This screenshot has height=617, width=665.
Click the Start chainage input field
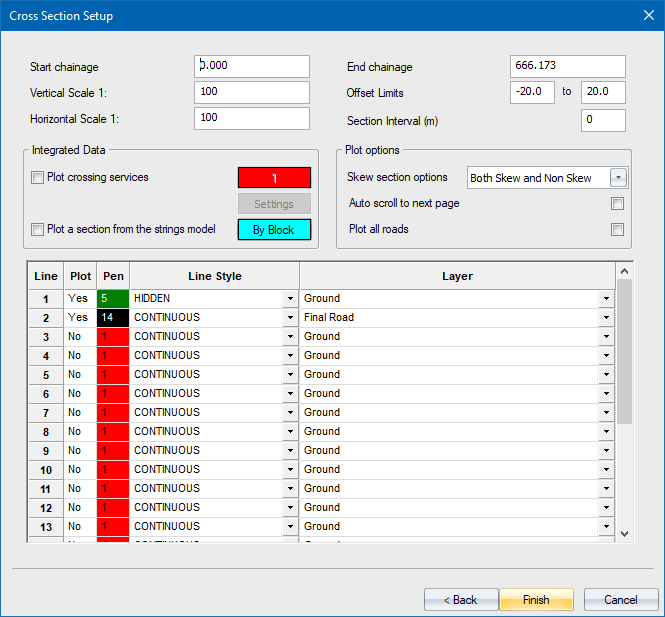pyautogui.click(x=252, y=66)
